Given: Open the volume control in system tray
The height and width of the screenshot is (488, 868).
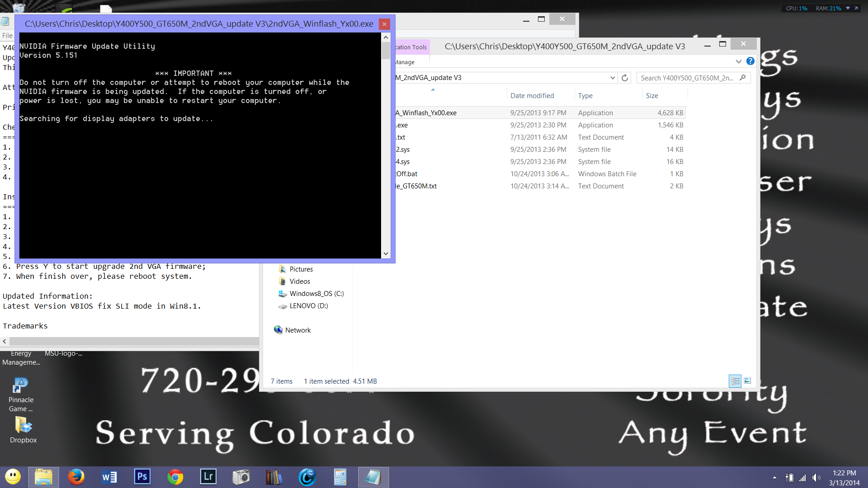Looking at the screenshot, I should pos(816,478).
